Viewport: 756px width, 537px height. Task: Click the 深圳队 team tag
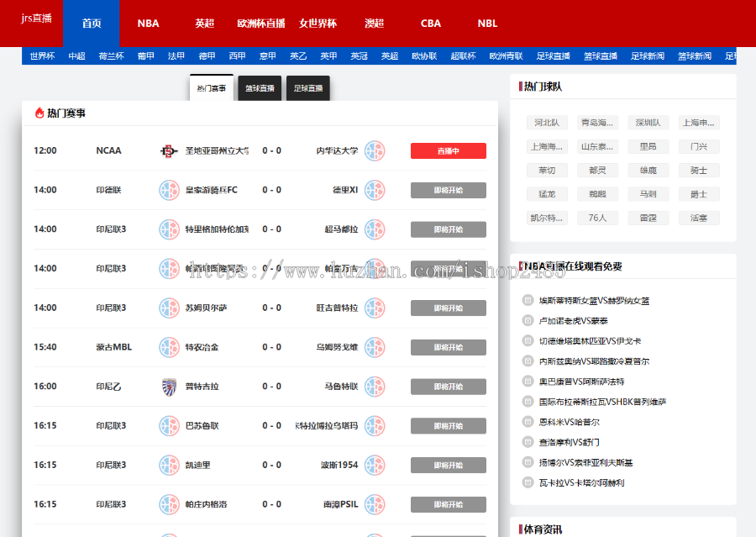[x=648, y=123]
